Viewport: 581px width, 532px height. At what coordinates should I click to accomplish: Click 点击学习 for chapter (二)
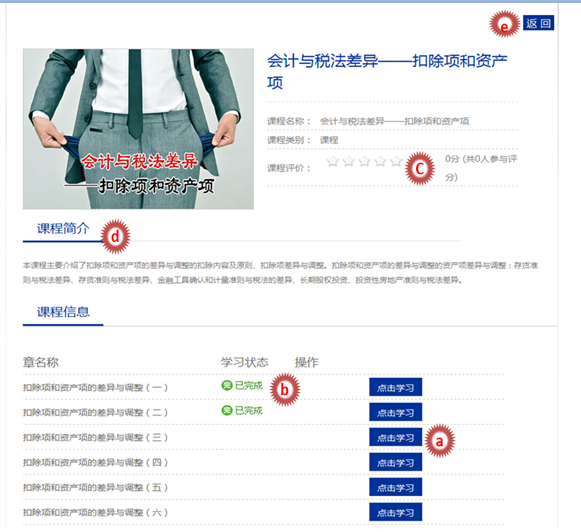(395, 412)
